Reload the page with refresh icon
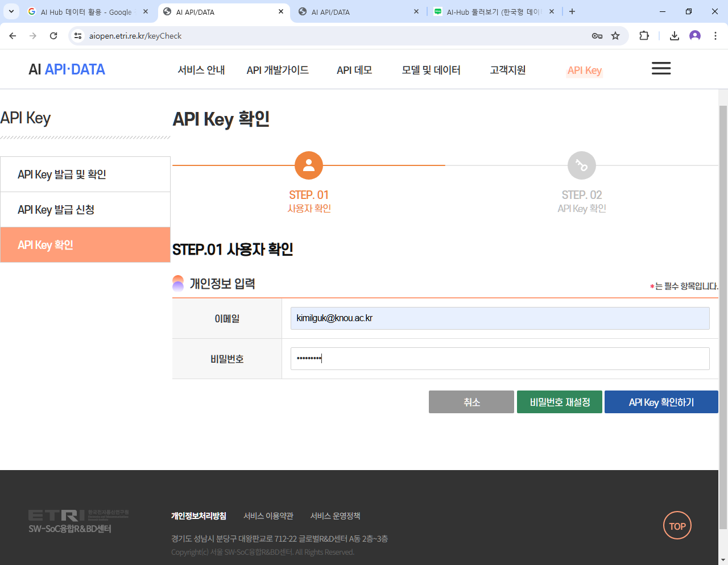 click(53, 36)
